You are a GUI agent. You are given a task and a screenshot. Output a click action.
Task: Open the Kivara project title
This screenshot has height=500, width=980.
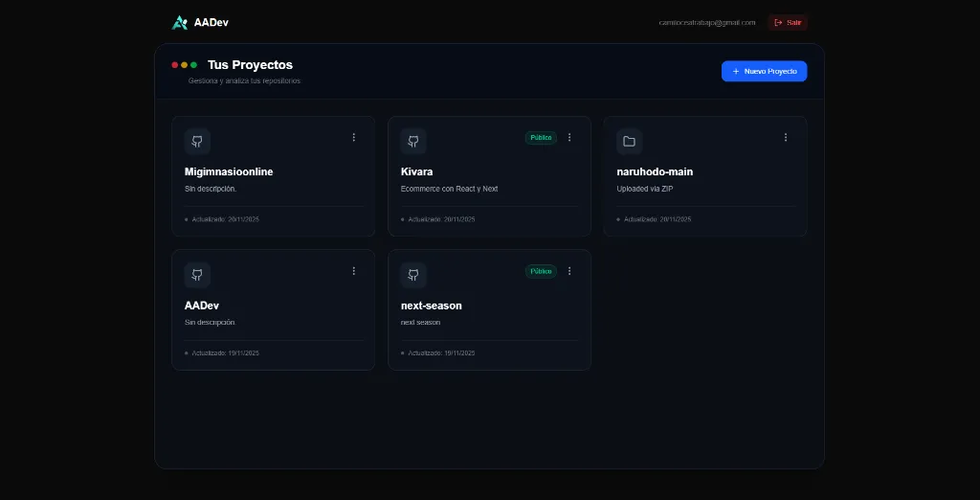tap(416, 171)
